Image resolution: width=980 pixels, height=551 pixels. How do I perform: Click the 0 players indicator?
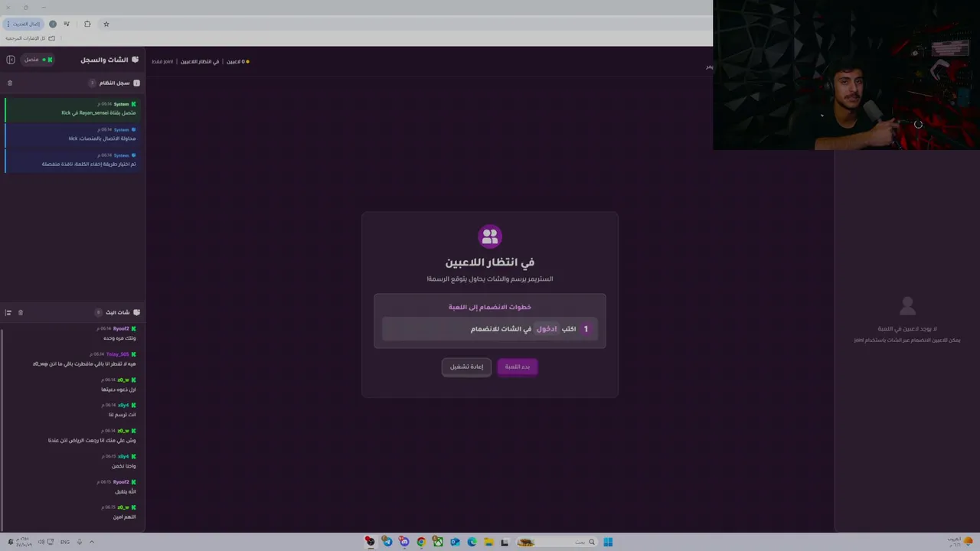pyautogui.click(x=237, y=61)
